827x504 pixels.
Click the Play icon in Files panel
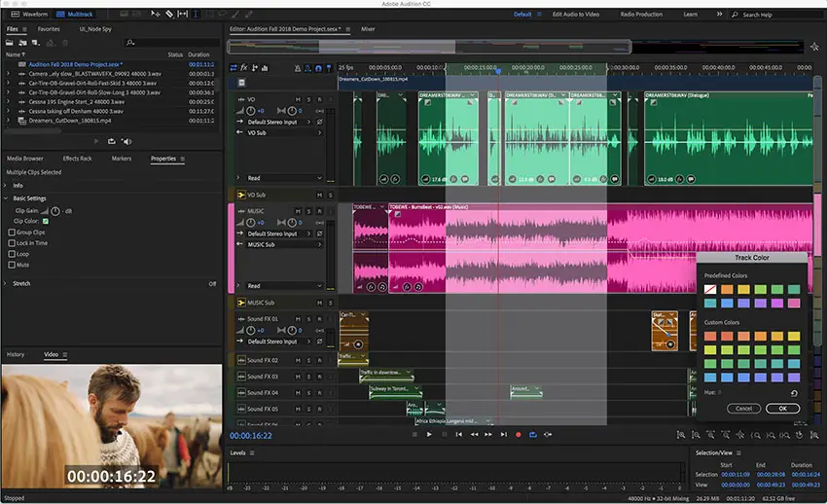(x=96, y=141)
